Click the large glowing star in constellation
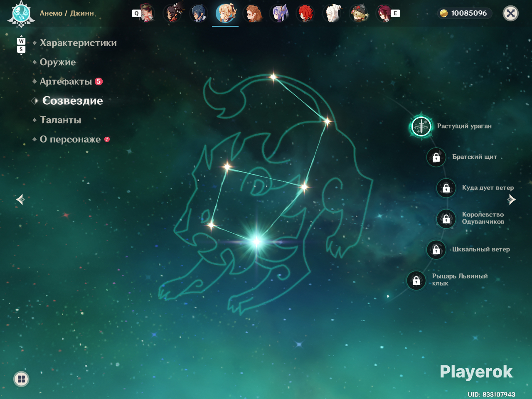This screenshot has width=532, height=399. [256, 241]
